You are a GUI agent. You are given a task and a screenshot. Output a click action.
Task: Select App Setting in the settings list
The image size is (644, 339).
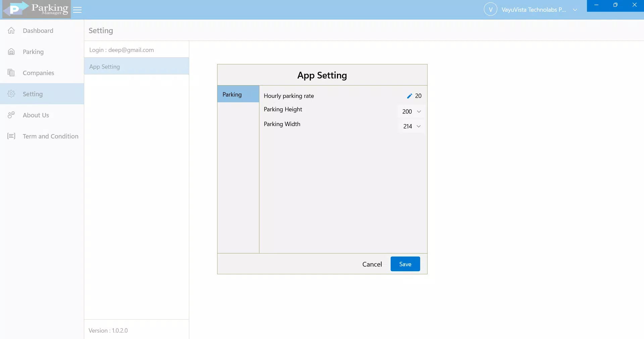pyautogui.click(x=137, y=66)
